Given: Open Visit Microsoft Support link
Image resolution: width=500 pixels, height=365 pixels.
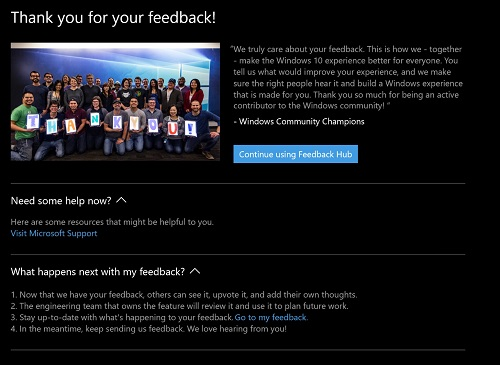Looking at the screenshot, I should click(x=54, y=233).
